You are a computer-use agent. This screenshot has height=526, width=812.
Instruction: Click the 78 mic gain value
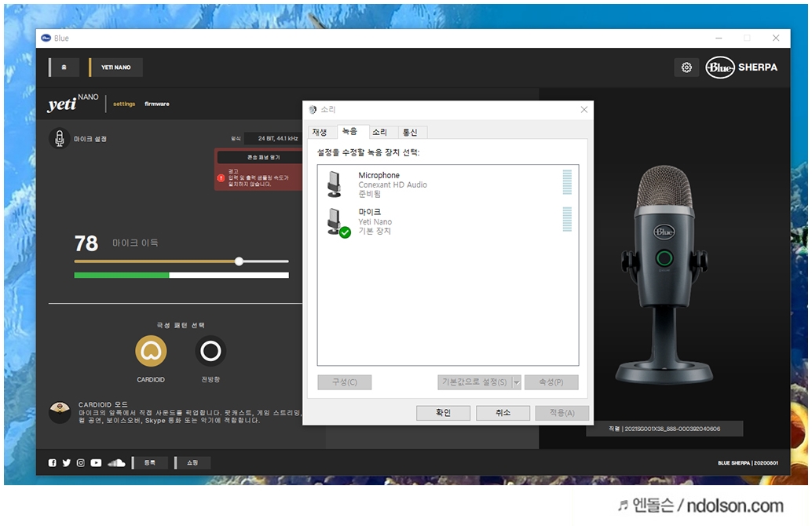[x=86, y=243]
